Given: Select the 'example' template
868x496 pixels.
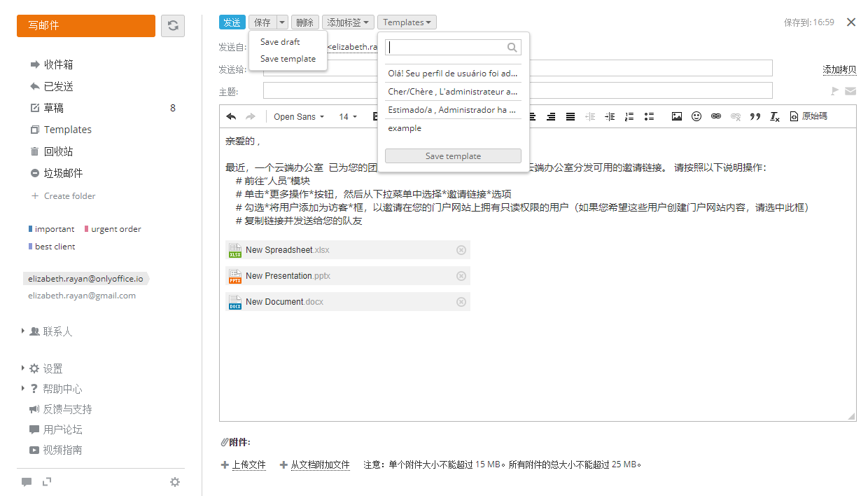Looking at the screenshot, I should (x=405, y=128).
